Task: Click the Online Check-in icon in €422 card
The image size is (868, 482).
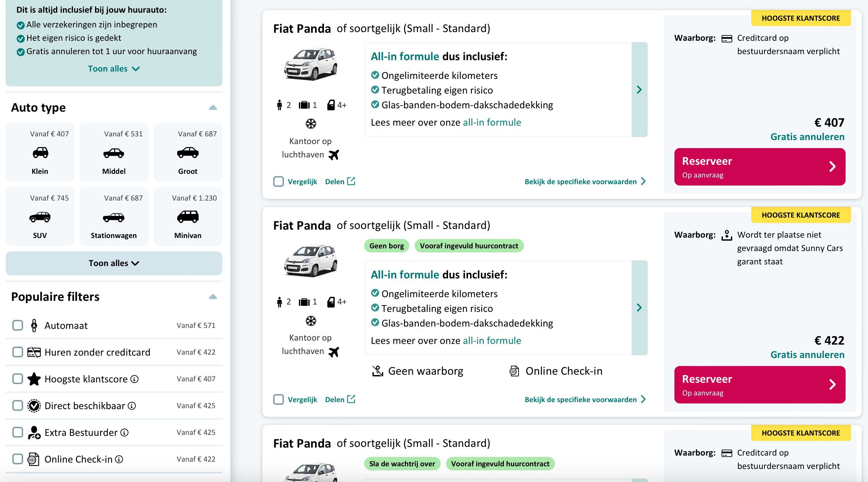Action: click(514, 371)
